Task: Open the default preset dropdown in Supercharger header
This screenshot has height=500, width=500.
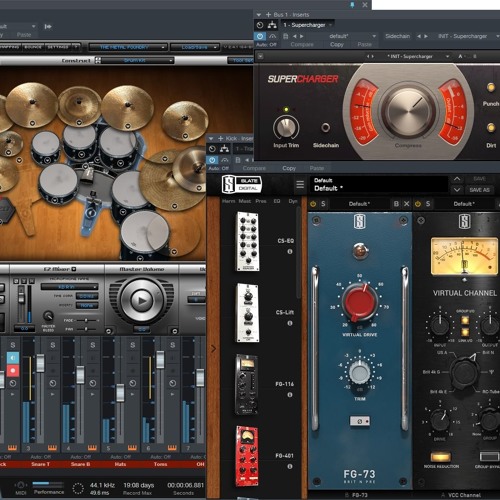Action: pos(352,36)
